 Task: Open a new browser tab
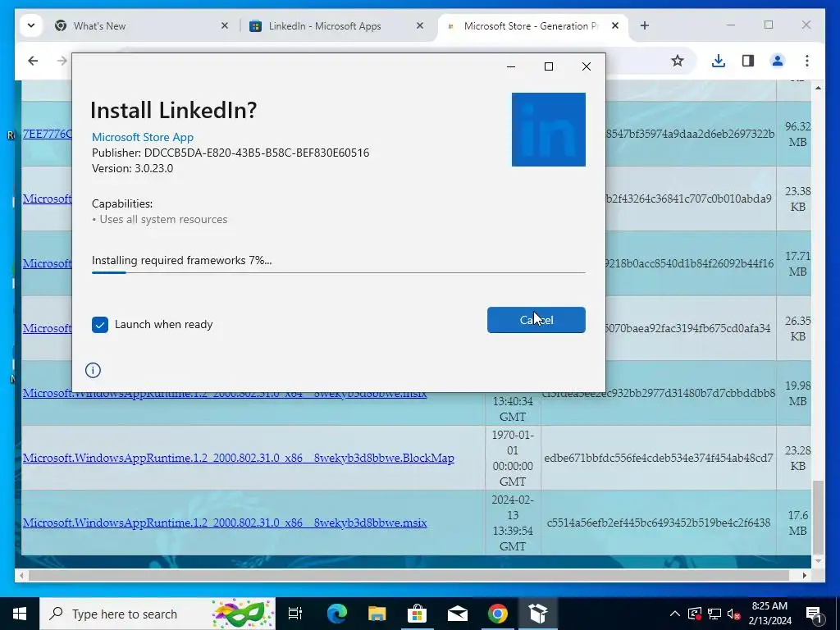click(645, 25)
